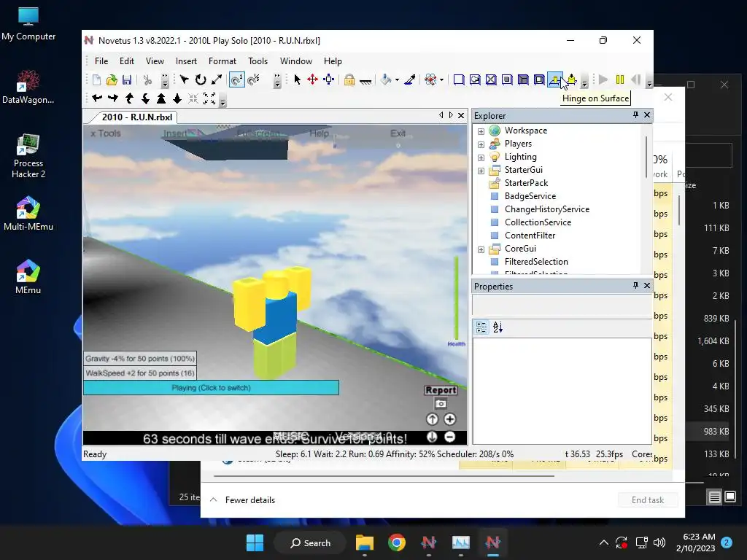Click End task in Task Manager
747x560 pixels.
point(648,500)
